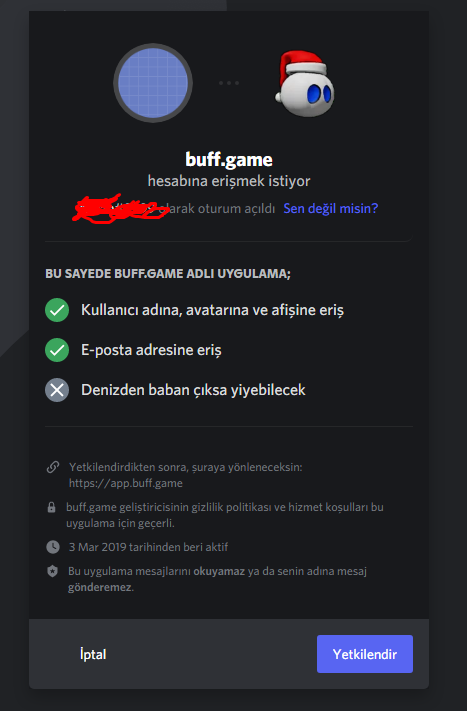467x711 pixels.
Task: Click 'Kullanıcı adına, avatarına ve afişine eriş' text
Action: pos(212,310)
